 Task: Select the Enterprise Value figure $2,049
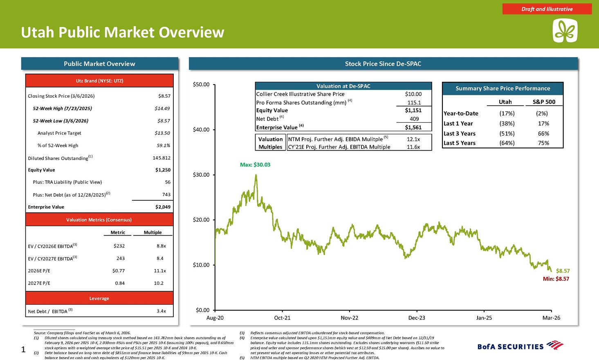click(163, 207)
